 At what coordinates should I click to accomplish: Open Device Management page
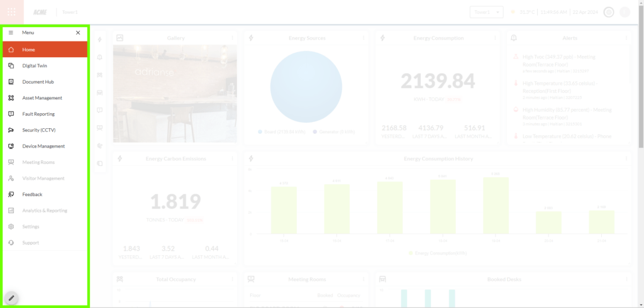point(43,146)
